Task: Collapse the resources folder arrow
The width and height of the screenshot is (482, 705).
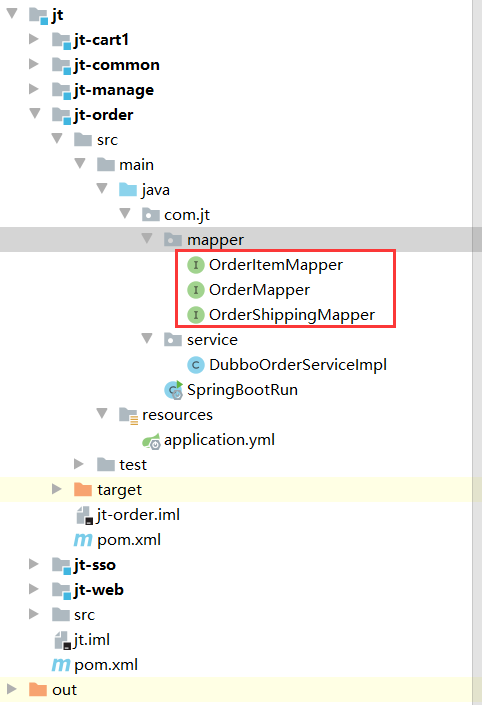Action: coord(103,413)
